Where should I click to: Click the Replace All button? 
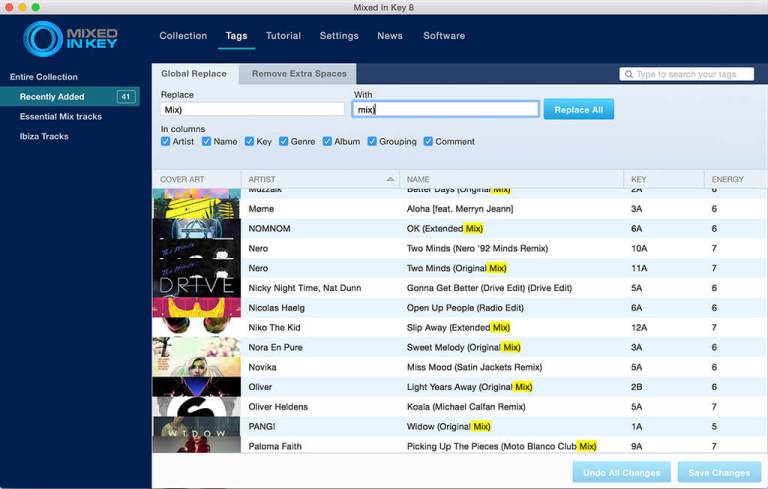[578, 110]
